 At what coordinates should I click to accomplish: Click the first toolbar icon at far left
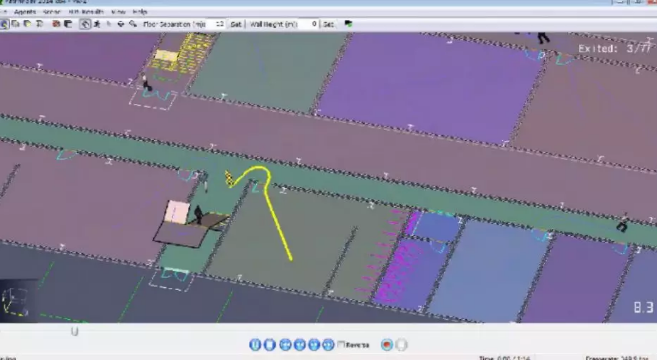pyautogui.click(x=4, y=24)
